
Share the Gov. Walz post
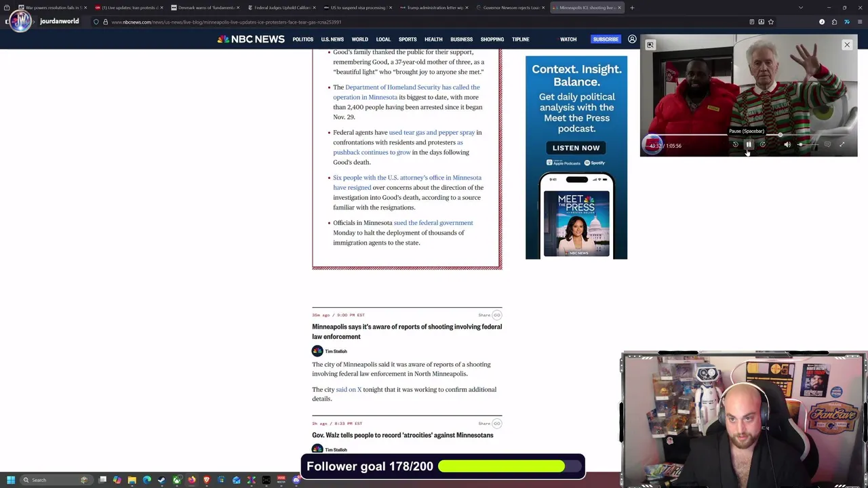click(490, 424)
